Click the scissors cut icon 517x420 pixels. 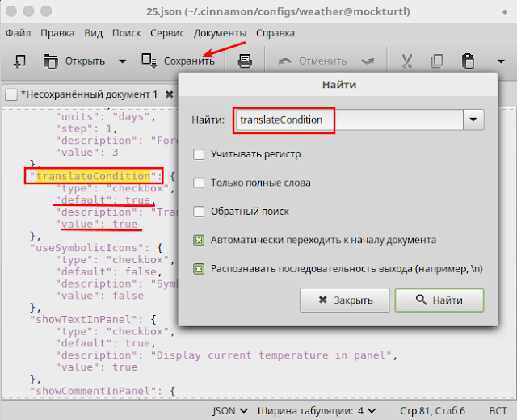click(x=407, y=61)
